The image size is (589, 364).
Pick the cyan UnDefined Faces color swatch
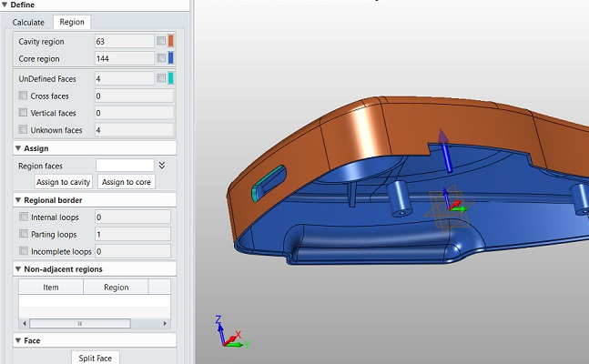[x=171, y=78]
